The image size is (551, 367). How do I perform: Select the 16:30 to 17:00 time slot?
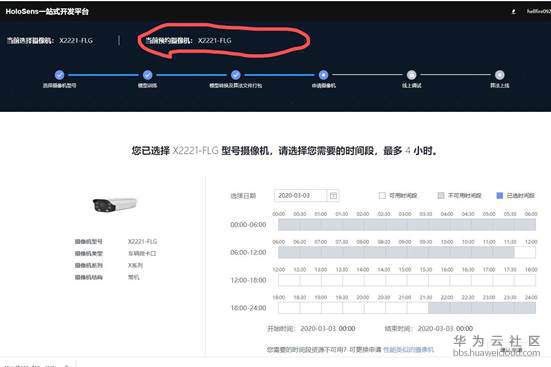tap(482, 280)
